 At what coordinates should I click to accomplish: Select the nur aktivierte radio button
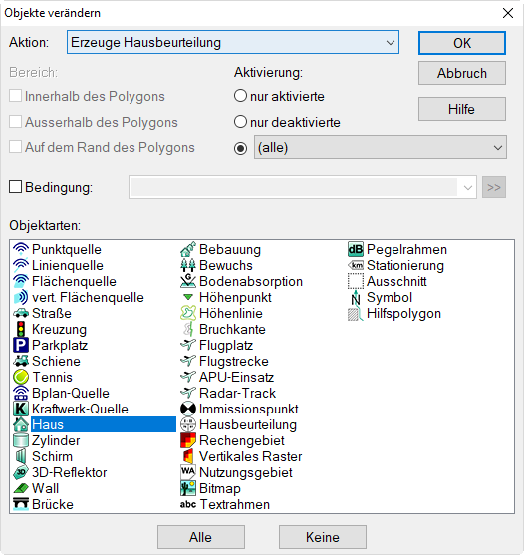pyautogui.click(x=240, y=96)
